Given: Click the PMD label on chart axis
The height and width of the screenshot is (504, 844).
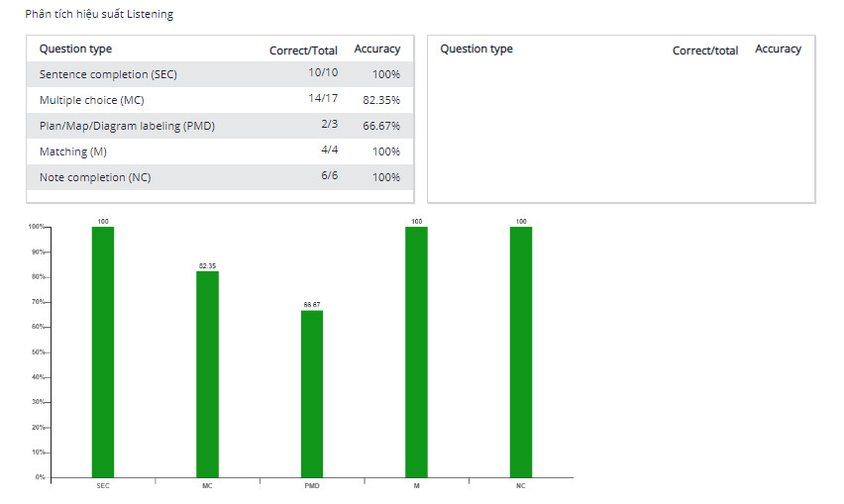Looking at the screenshot, I should point(312,487).
